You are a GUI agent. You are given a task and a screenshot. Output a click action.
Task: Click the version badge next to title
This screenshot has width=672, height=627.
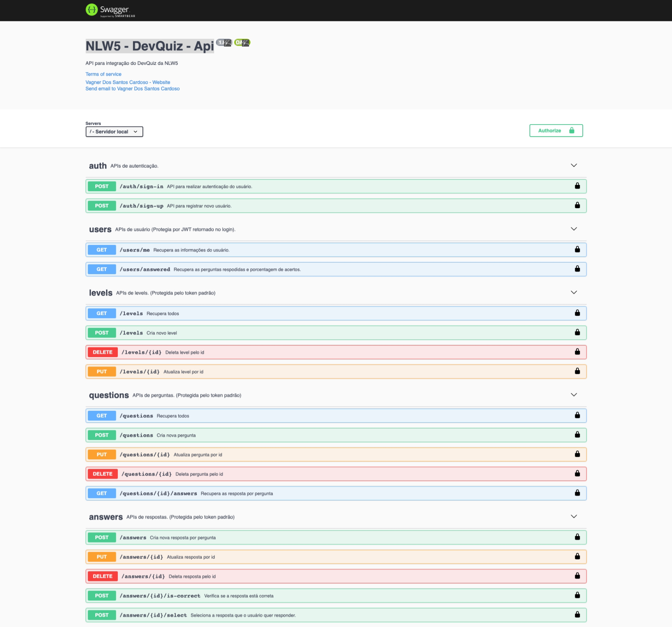click(x=224, y=43)
